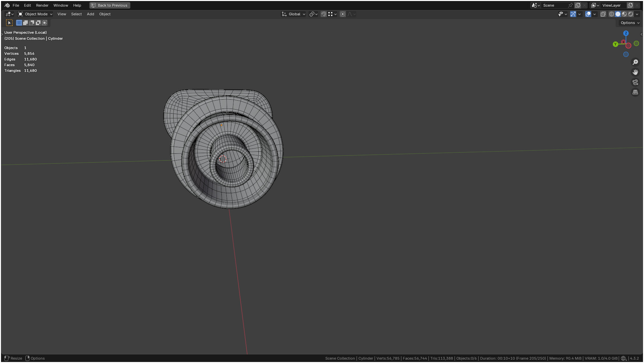Screen dimensions: 644x363
Task: Toggle viewport gizmos display
Action: click(573, 14)
